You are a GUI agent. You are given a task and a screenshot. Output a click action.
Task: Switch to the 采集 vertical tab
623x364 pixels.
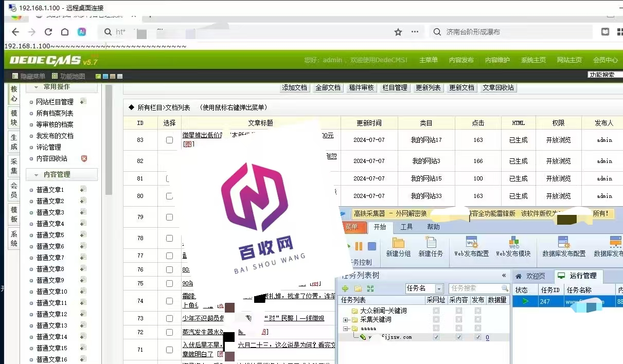14,166
